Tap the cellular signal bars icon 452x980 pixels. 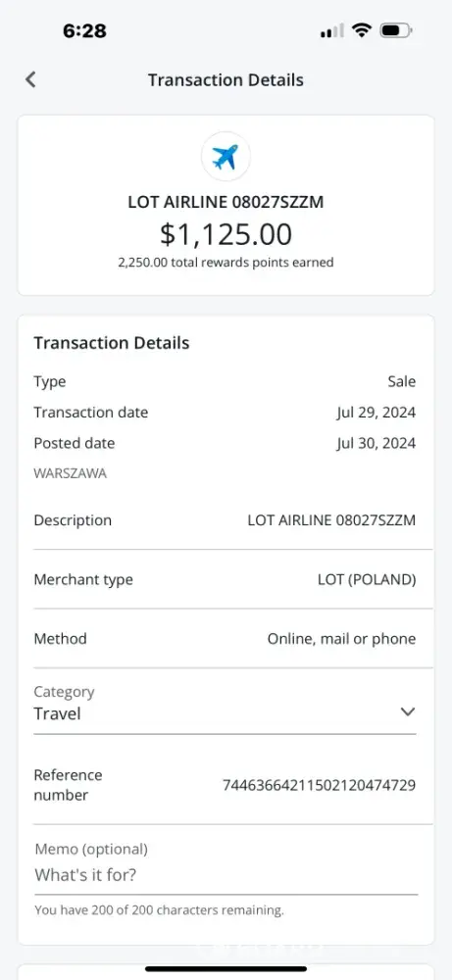[x=332, y=30]
